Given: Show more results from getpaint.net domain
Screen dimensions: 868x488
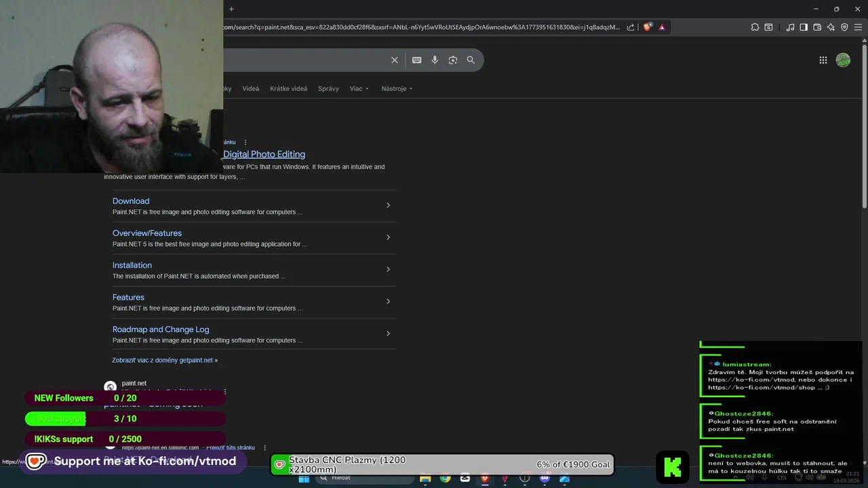Looking at the screenshot, I should click(165, 361).
